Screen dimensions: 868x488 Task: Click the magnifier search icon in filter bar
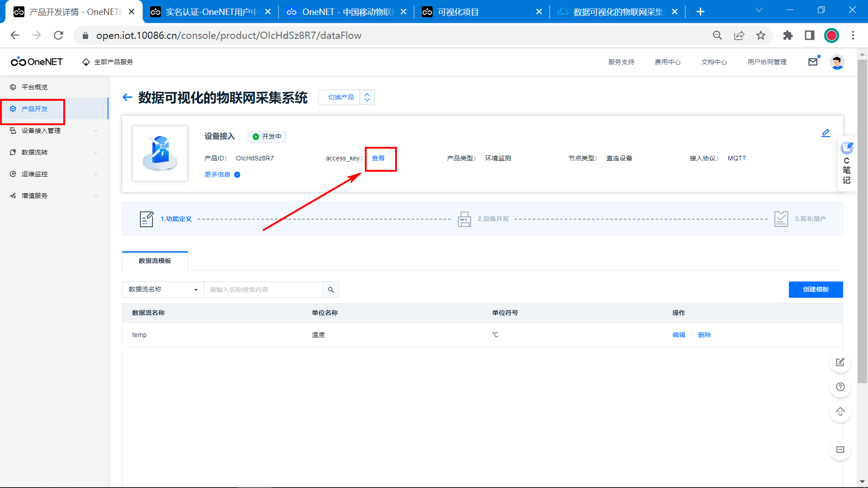pyautogui.click(x=331, y=290)
